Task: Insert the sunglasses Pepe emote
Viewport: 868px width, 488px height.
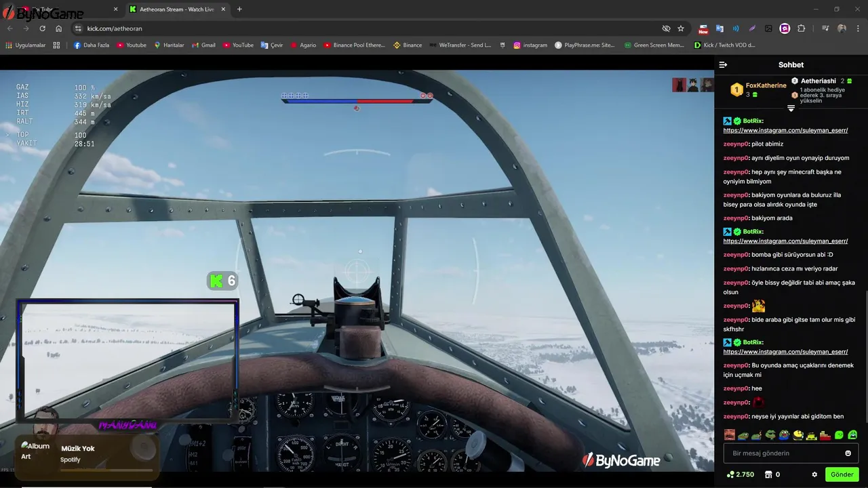Action: 770,434
